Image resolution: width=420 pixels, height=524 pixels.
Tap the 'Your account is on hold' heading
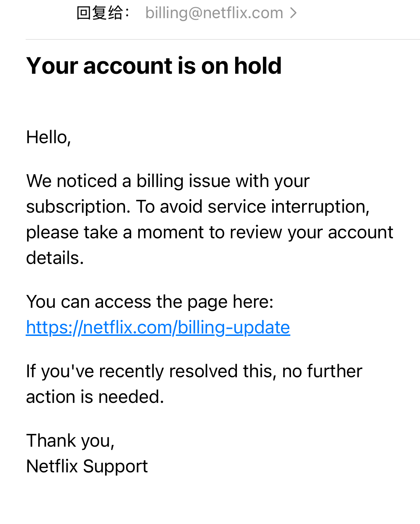(x=154, y=66)
